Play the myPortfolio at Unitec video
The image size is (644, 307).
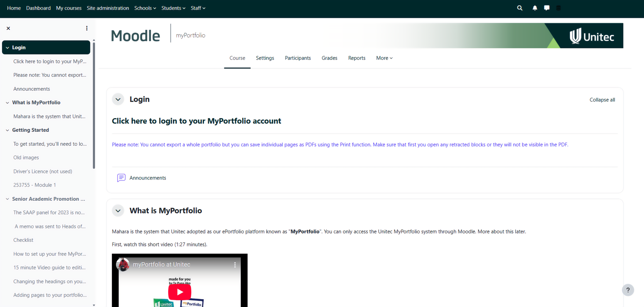[180, 292]
